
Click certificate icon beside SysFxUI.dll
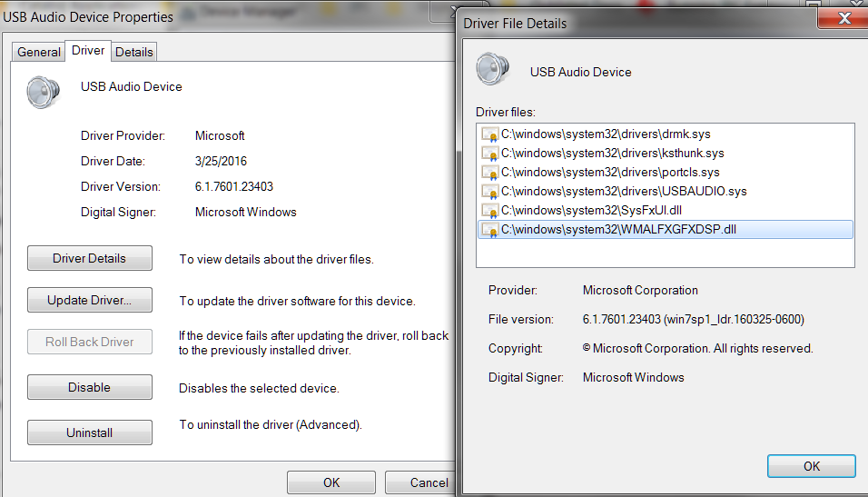tap(490, 211)
